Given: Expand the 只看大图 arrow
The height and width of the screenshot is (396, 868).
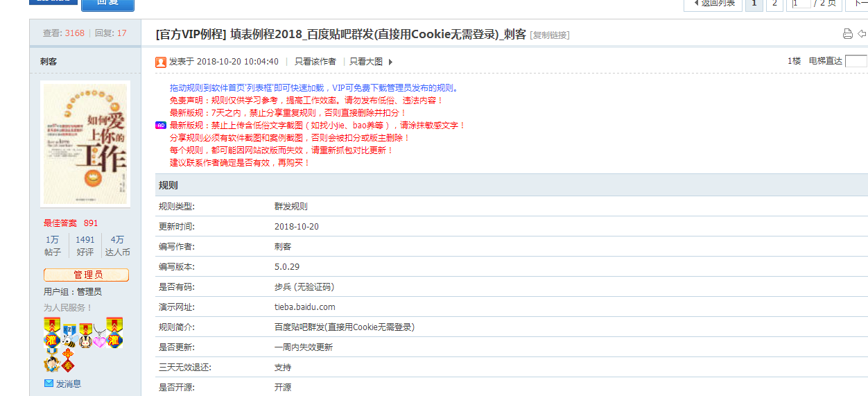Looking at the screenshot, I should point(390,62).
